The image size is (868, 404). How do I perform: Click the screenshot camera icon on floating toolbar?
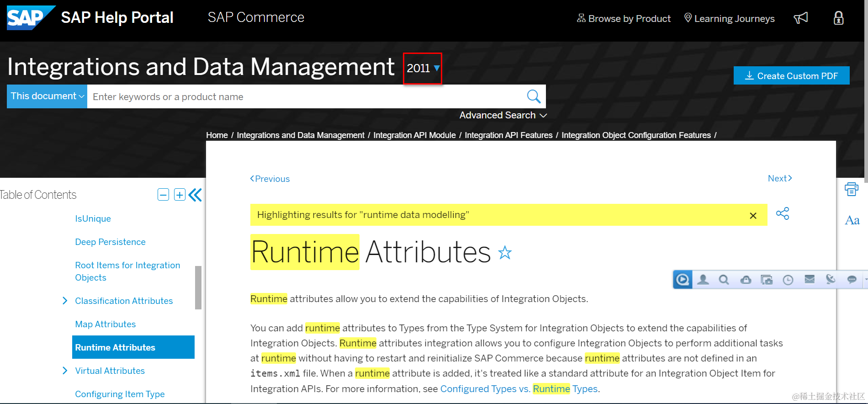[767, 279]
